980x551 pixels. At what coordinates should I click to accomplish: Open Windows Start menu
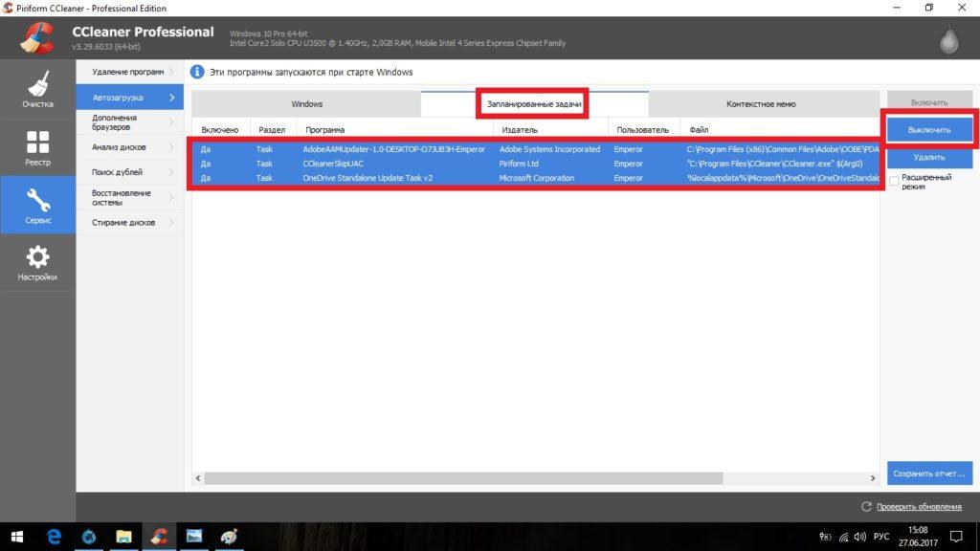pyautogui.click(x=17, y=537)
